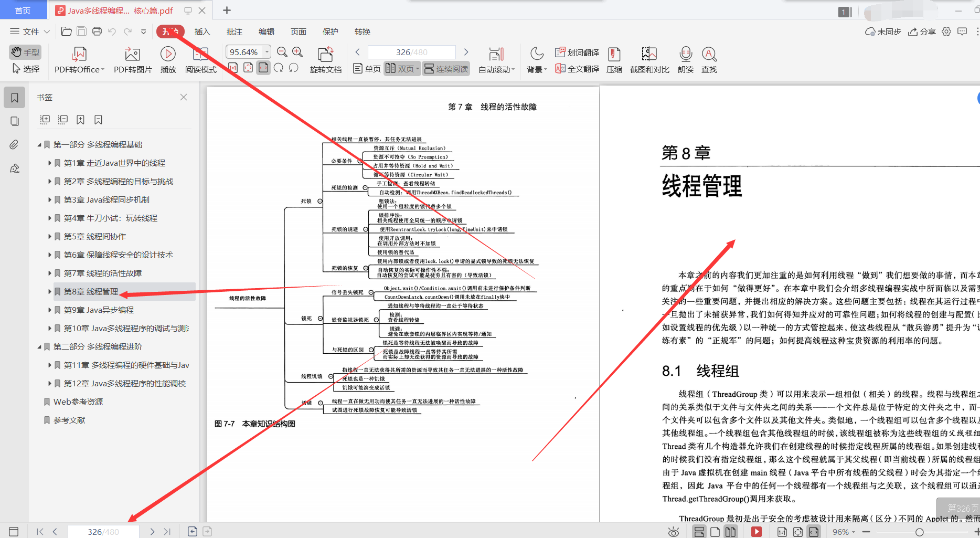980x538 pixels.
Task: Open attachments paperclip panel
Action: pos(15,145)
